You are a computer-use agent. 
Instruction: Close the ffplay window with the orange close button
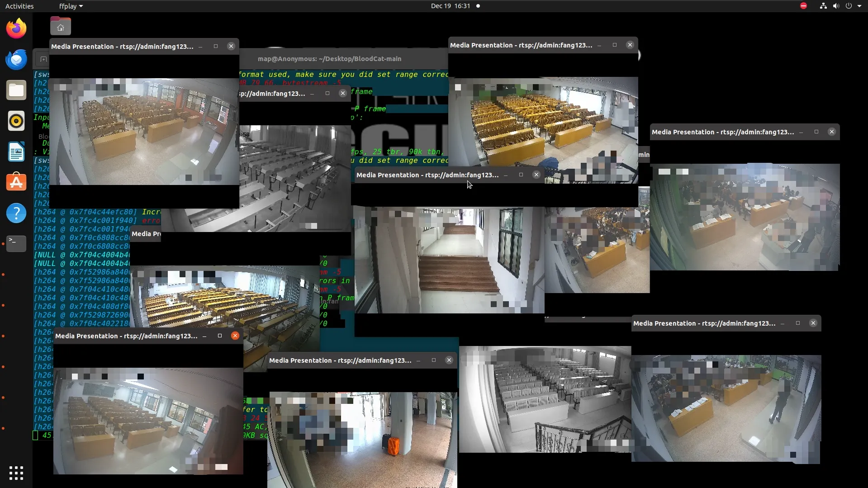(235, 336)
